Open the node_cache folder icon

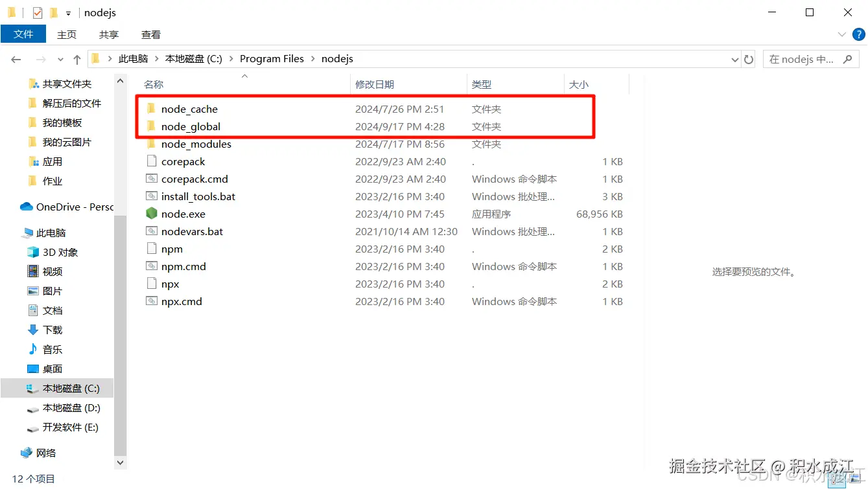pyautogui.click(x=151, y=109)
